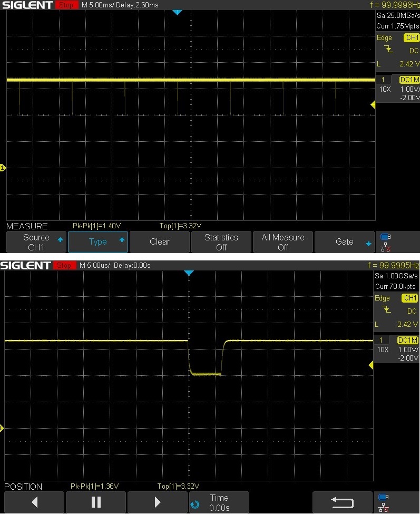Image resolution: width=420 pixels, height=514 pixels.
Task: Click the yellow trigger level arrow on upper graticule
Action: [373, 105]
